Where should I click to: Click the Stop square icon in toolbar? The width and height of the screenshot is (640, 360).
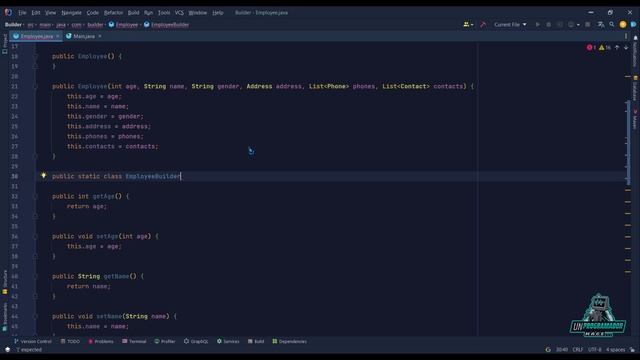pyautogui.click(x=588, y=24)
